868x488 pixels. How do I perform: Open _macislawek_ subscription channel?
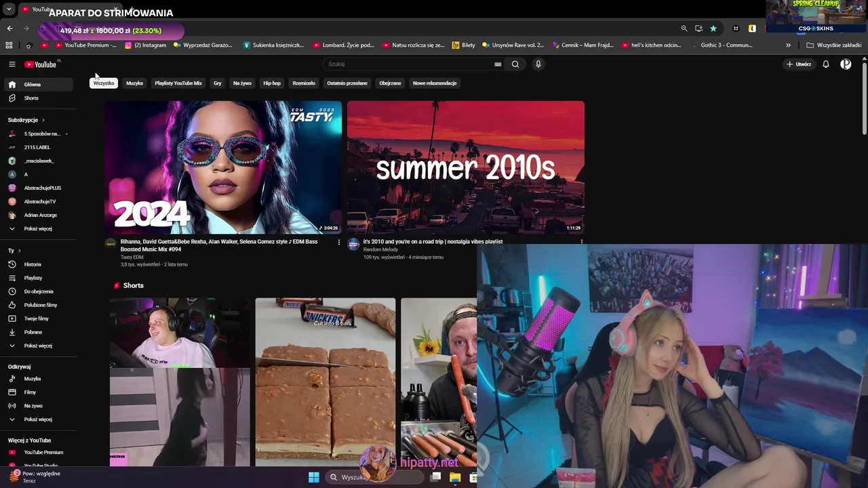coord(38,161)
